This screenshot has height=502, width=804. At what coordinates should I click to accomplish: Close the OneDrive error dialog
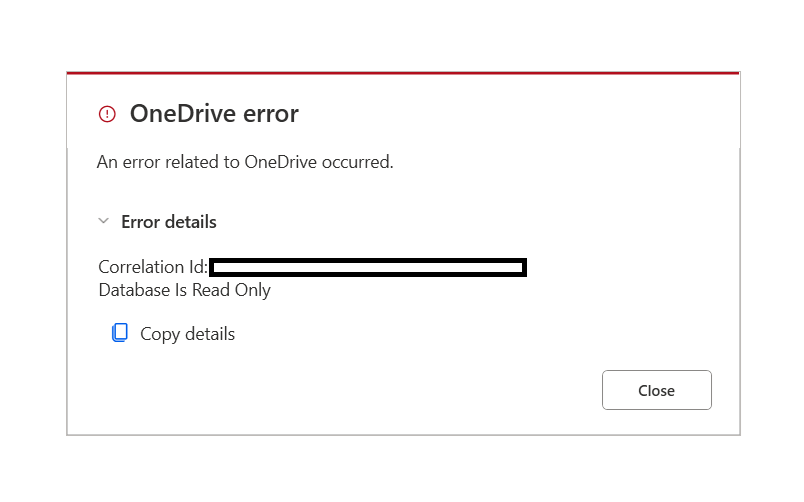tap(656, 390)
